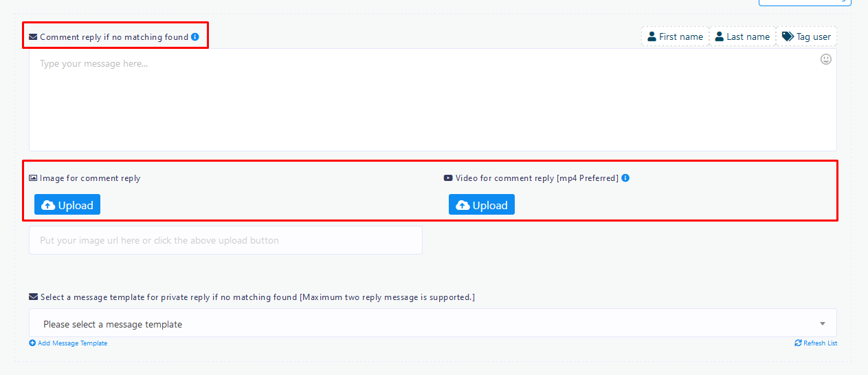868x375 pixels.
Task: Insert First name placeholder
Action: [675, 36]
